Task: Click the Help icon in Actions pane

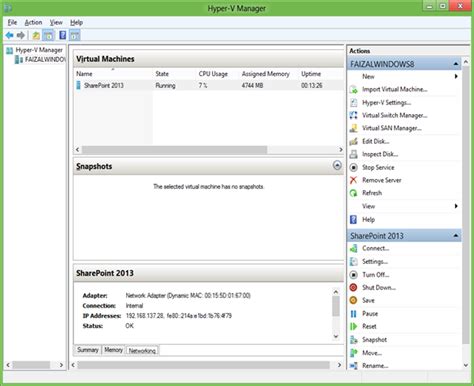Action: pos(353,220)
